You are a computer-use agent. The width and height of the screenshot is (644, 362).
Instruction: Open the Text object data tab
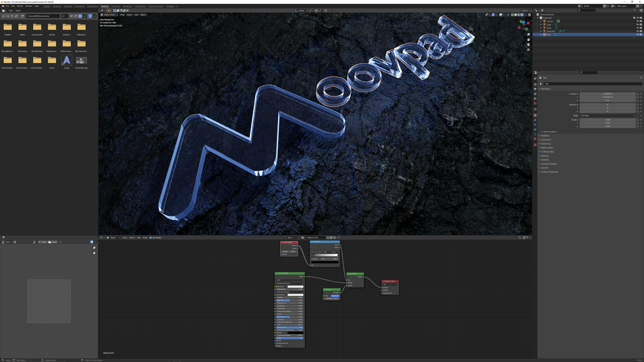[x=535, y=134]
